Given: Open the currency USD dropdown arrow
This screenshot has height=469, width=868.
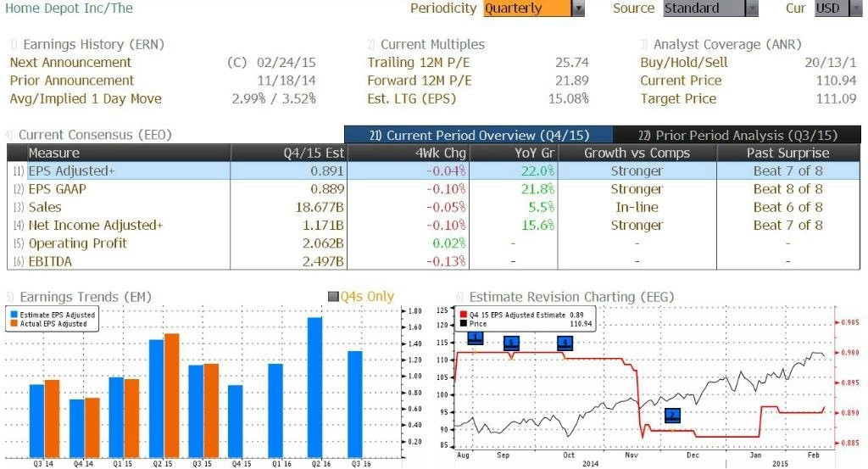Looking at the screenshot, I should point(856,8).
